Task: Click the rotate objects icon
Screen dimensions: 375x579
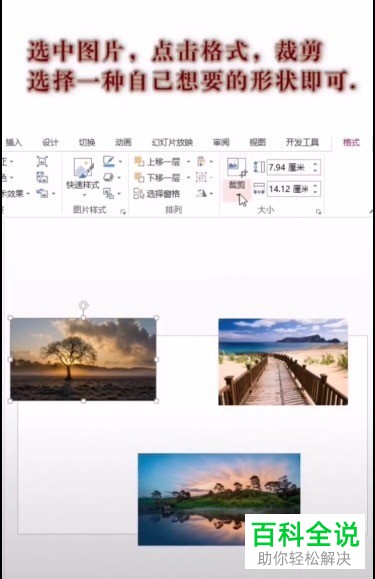Action: click(x=202, y=193)
